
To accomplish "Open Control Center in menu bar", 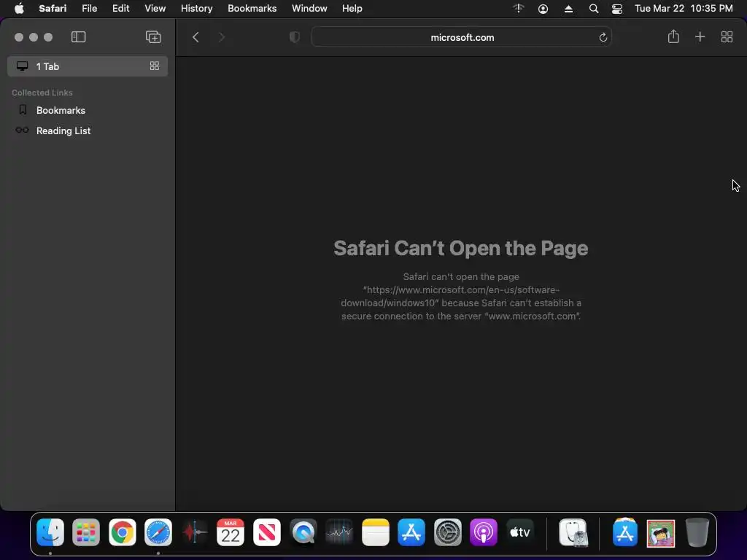I will (x=617, y=9).
